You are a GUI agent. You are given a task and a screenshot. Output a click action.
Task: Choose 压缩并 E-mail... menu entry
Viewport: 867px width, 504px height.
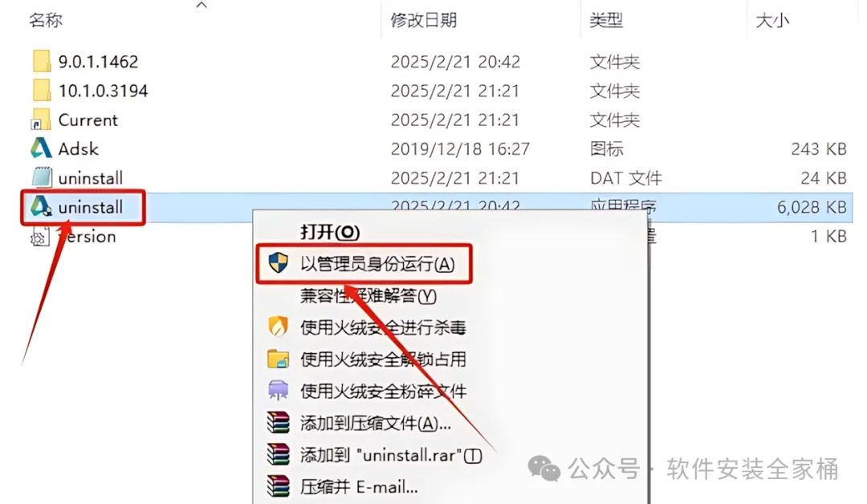(x=359, y=487)
